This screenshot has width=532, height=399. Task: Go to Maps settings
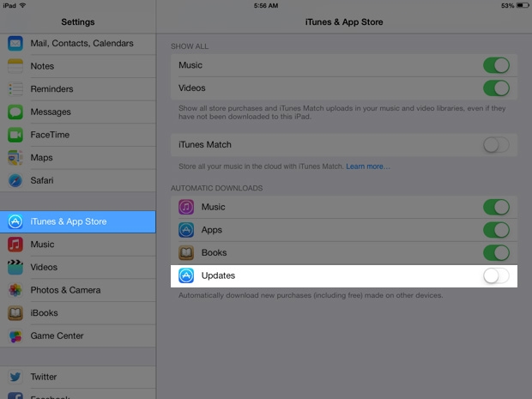click(x=78, y=157)
